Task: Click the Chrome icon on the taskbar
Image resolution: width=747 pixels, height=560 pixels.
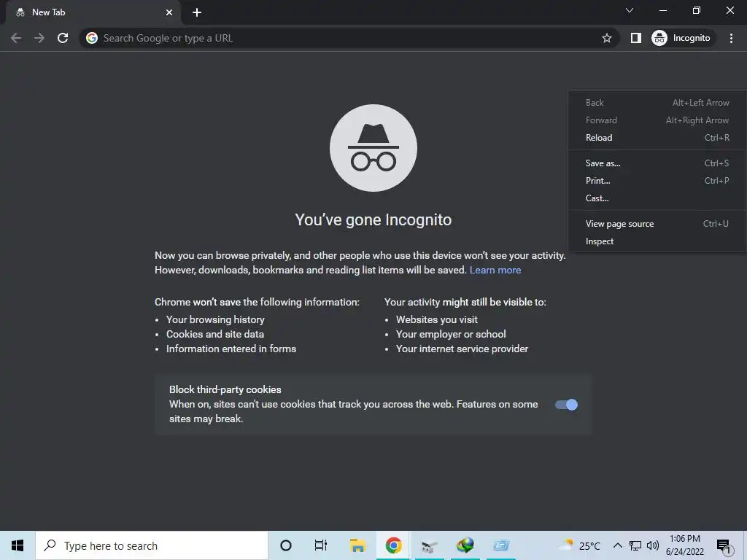Action: pyautogui.click(x=393, y=545)
